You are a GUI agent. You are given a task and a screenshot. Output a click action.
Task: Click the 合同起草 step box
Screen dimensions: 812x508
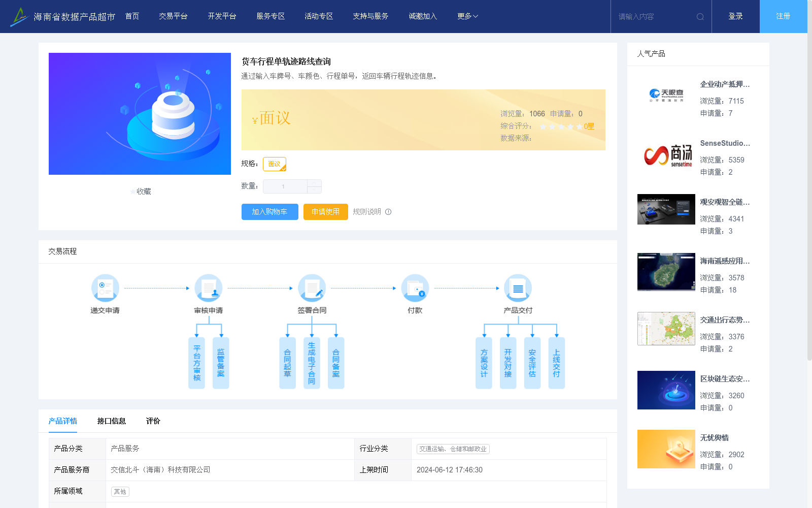288,363
